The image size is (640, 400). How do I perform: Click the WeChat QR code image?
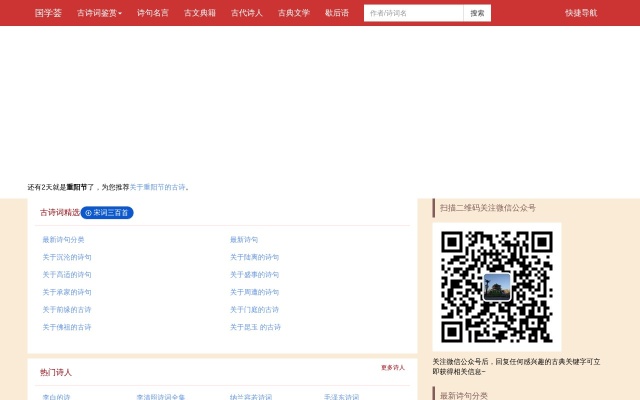[x=497, y=286]
